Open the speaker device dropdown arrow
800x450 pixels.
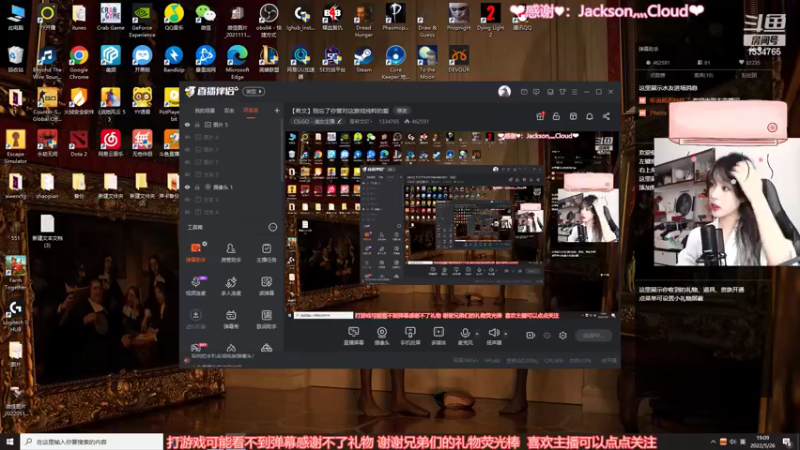[506, 334]
